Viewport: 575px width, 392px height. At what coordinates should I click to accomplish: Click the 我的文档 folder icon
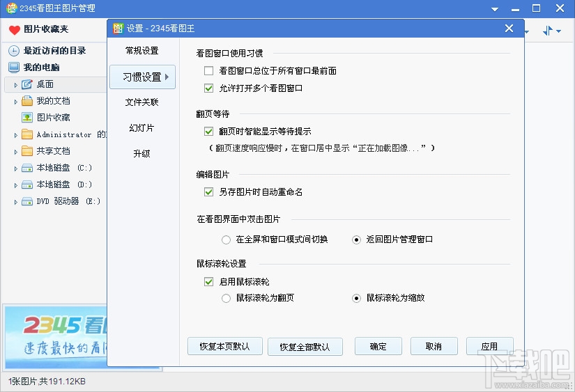click(26, 101)
